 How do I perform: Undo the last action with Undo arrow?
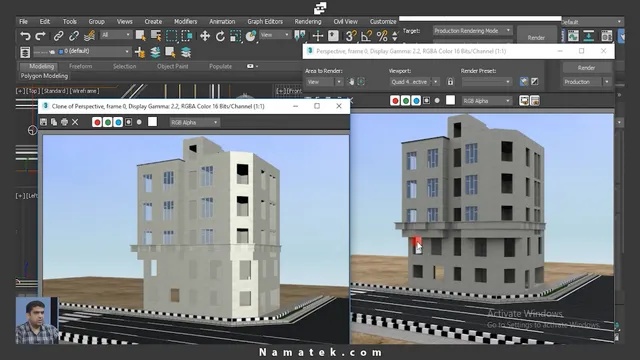tap(25, 36)
